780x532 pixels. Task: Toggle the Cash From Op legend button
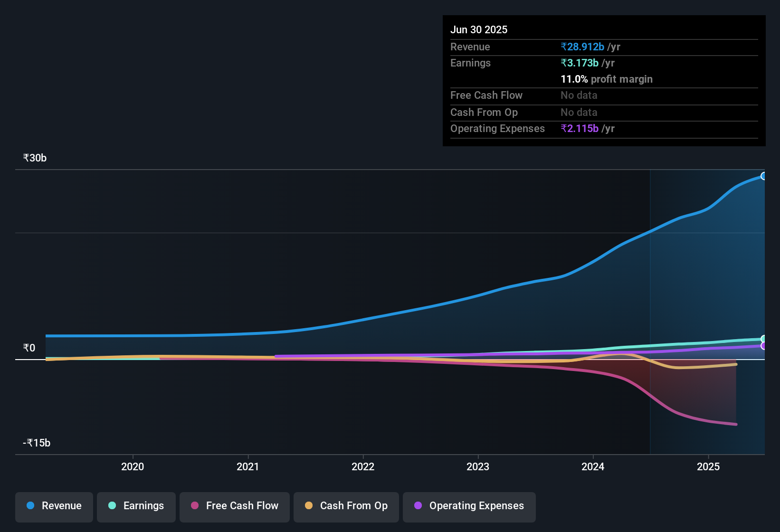click(x=346, y=507)
